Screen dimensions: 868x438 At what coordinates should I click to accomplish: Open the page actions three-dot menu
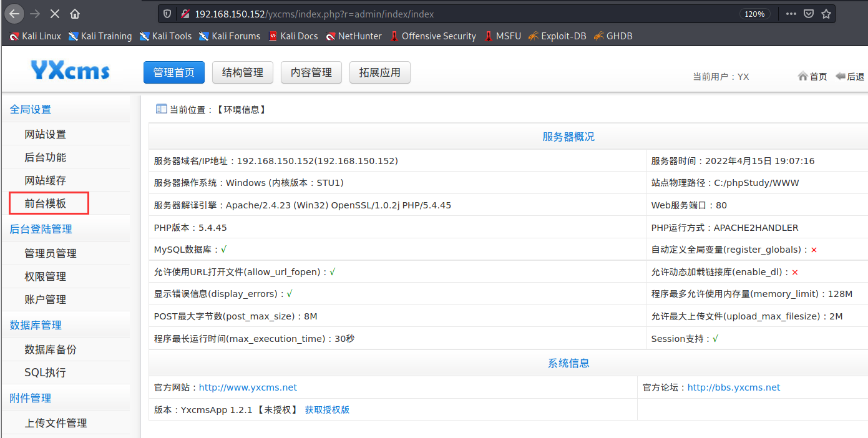coord(791,14)
